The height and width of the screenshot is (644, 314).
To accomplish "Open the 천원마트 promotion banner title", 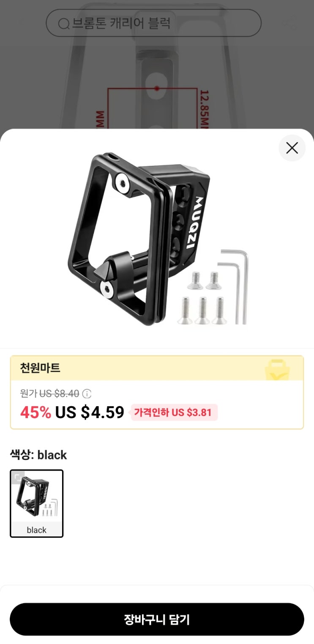I will point(40,368).
